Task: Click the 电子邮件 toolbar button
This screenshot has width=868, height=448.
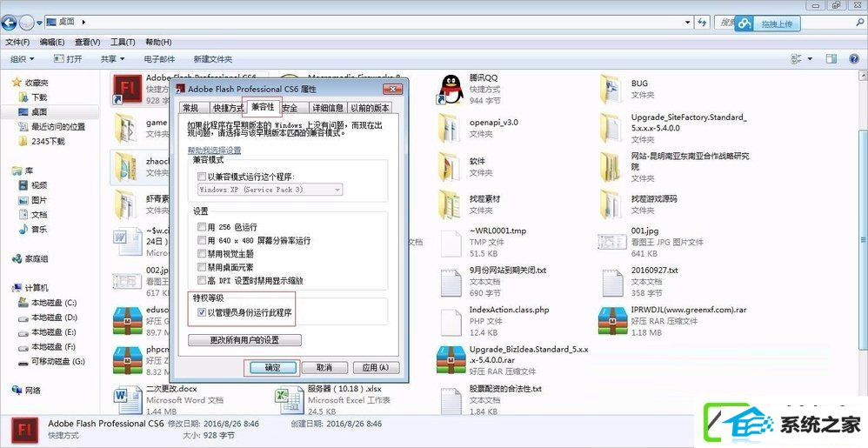Action: coord(159,59)
